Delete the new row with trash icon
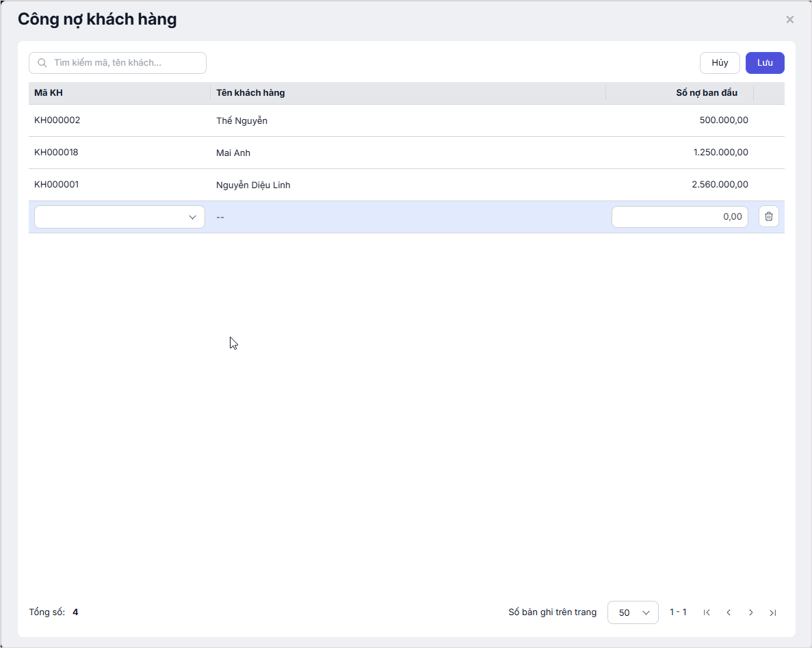812x648 pixels. (x=768, y=216)
